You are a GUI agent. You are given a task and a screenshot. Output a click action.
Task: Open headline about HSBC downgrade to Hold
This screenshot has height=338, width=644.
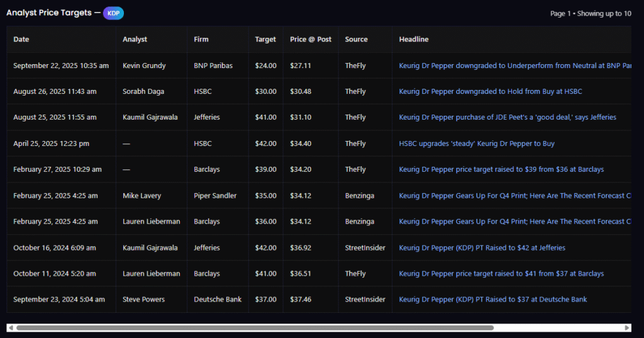tap(491, 91)
